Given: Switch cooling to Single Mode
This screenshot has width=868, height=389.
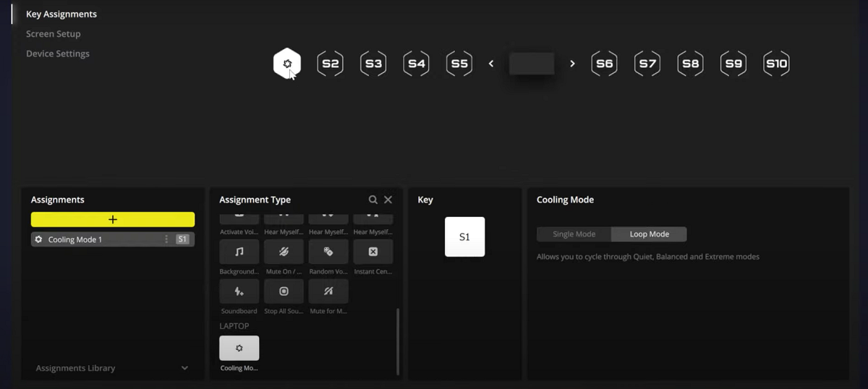Looking at the screenshot, I should (574, 234).
